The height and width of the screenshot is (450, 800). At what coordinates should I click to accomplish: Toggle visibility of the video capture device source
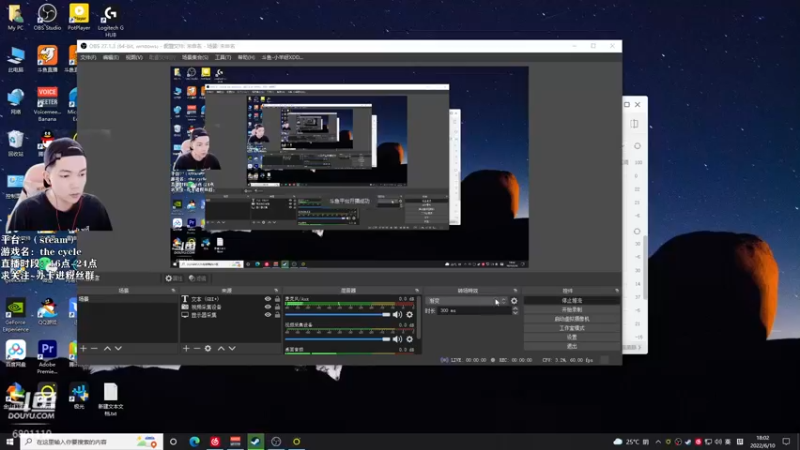(268, 307)
